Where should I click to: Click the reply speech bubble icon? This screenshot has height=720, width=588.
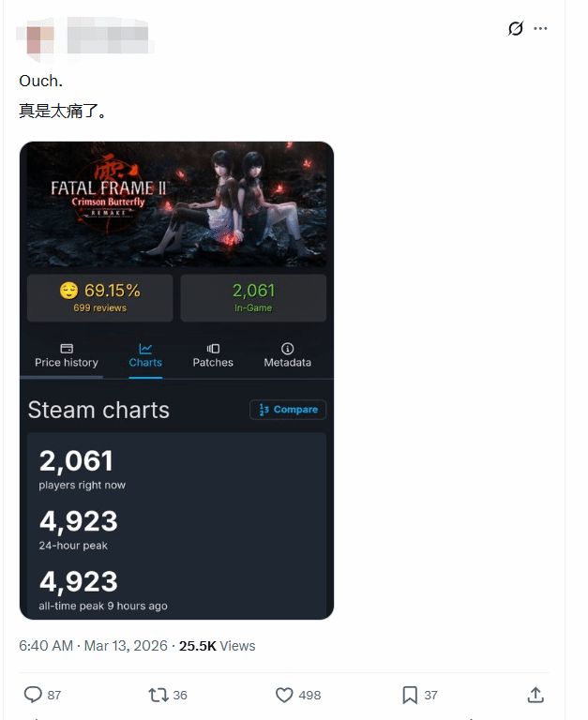tap(33, 695)
